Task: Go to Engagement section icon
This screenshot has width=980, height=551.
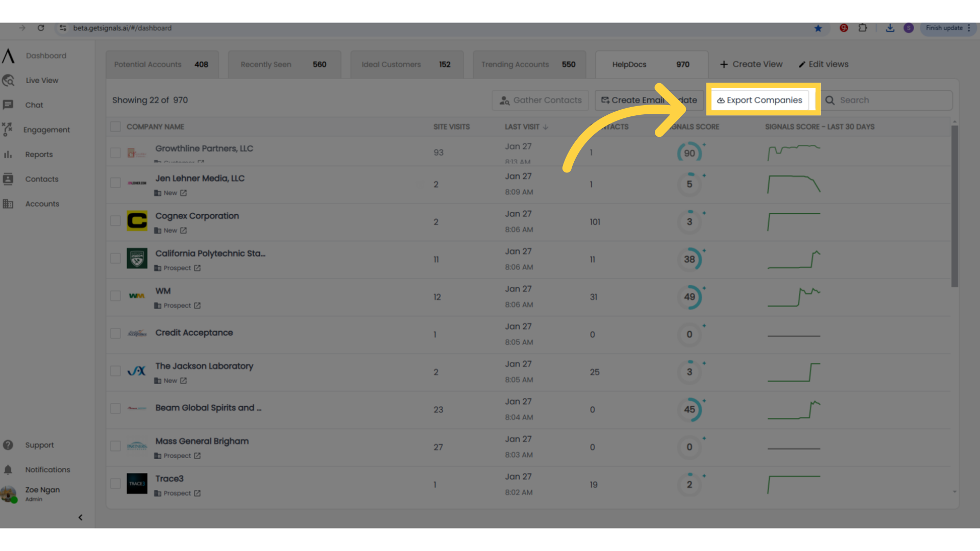Action: (x=7, y=129)
